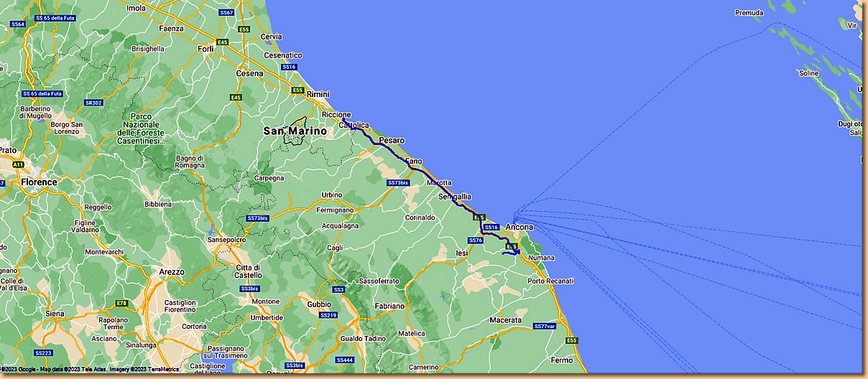Select the Cagli label
The height and width of the screenshot is (379, 868).
tap(335, 248)
